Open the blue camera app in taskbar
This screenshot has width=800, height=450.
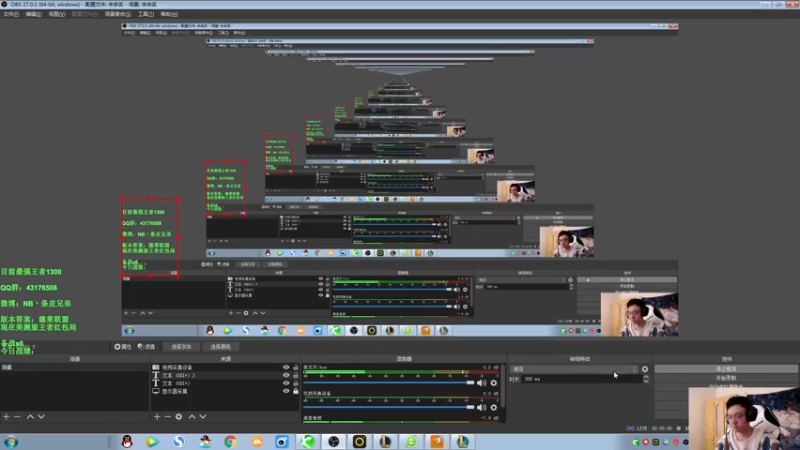[x=282, y=441]
